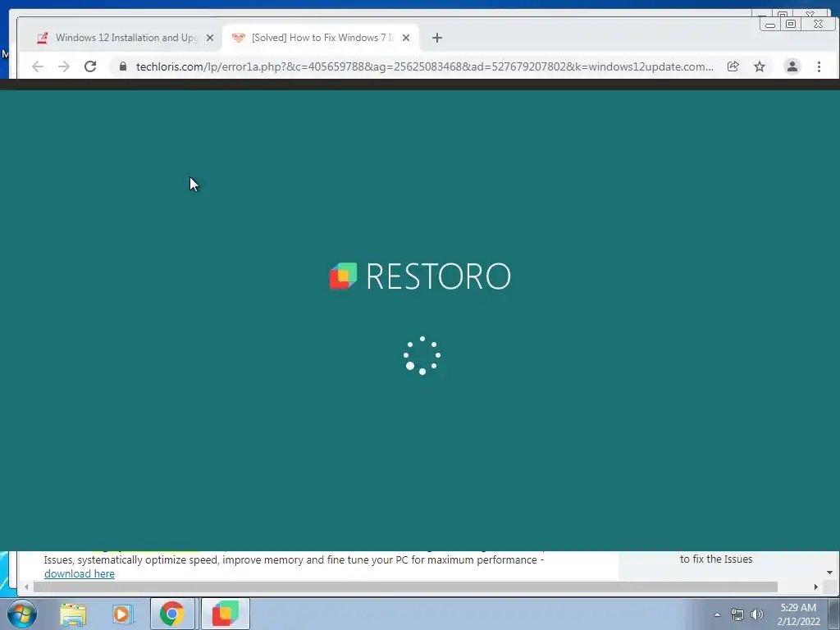
Task: Click the vertical scrollbar down arrow
Action: (829, 573)
